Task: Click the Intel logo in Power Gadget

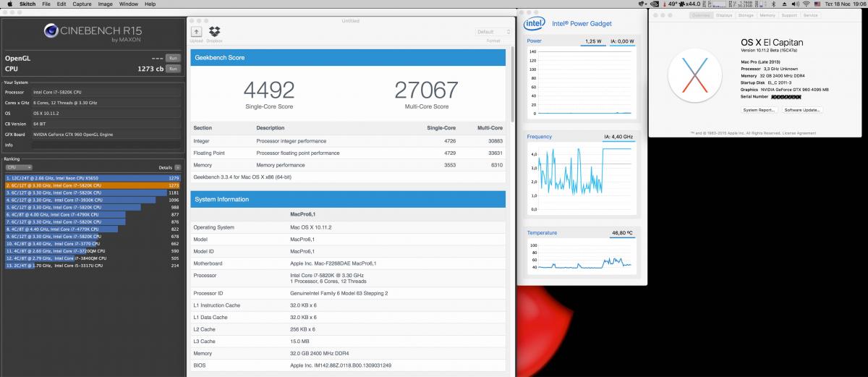Action: pyautogui.click(x=535, y=23)
